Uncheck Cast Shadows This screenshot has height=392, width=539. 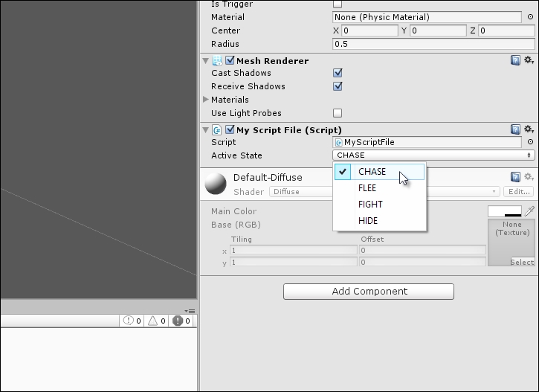[x=338, y=73]
